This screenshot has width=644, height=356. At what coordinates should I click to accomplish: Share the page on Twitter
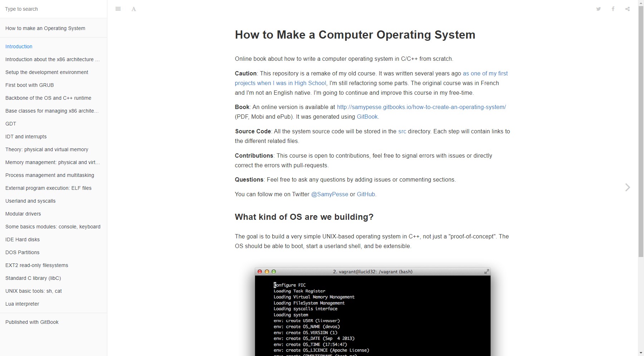[598, 9]
